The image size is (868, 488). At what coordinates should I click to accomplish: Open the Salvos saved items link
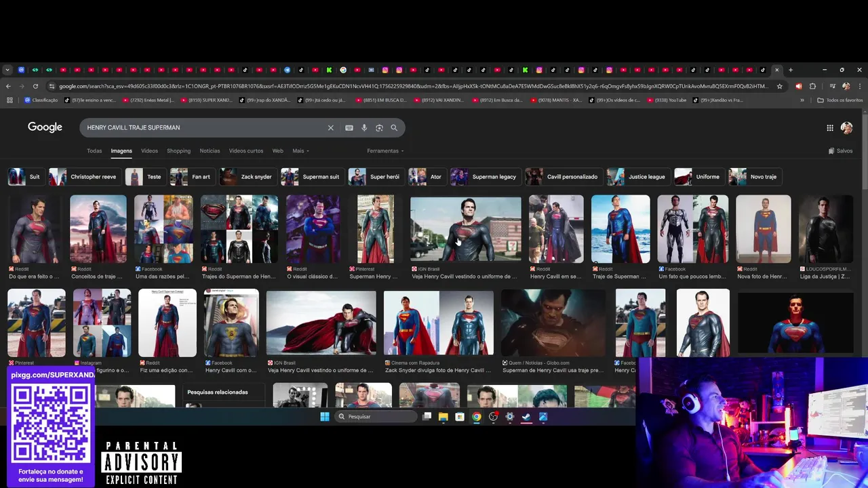click(841, 150)
